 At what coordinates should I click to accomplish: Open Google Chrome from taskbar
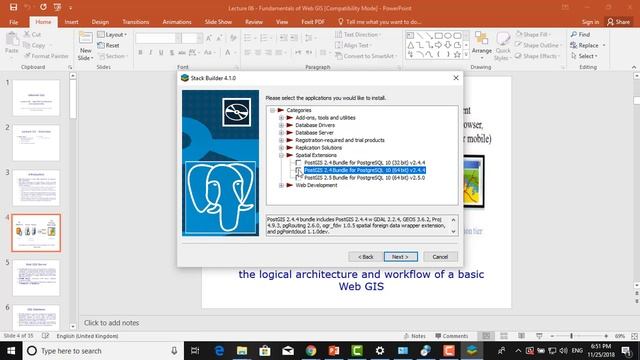[x=311, y=351]
